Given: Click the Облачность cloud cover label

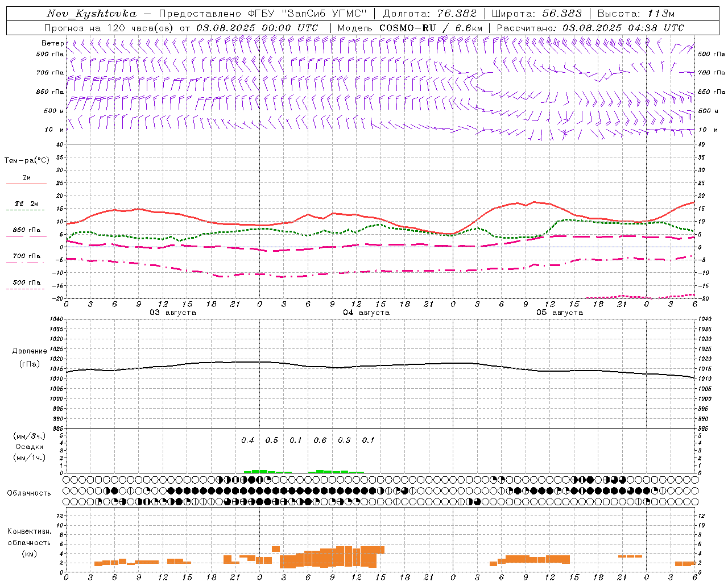Looking at the screenshot, I should [x=29, y=493].
